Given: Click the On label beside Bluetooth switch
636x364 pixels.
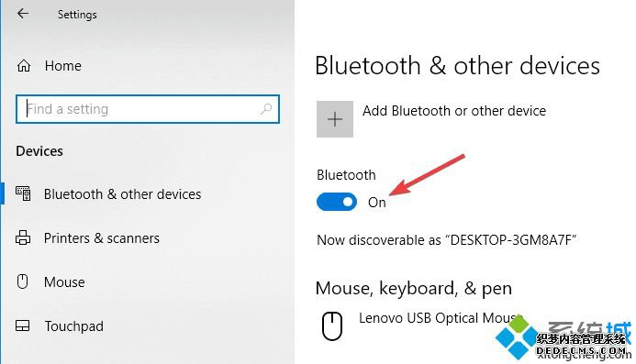Looking at the screenshot, I should click(x=377, y=203).
